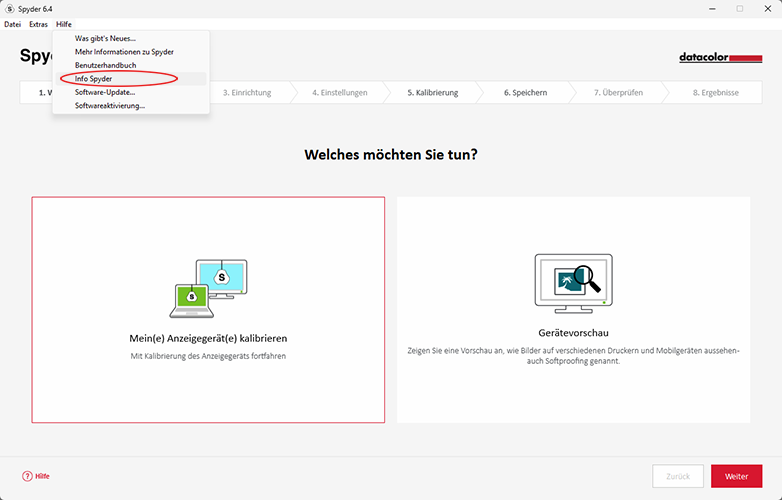Open 'Mehr Informationen zu Spyder'
This screenshot has width=782, height=500.
click(124, 51)
